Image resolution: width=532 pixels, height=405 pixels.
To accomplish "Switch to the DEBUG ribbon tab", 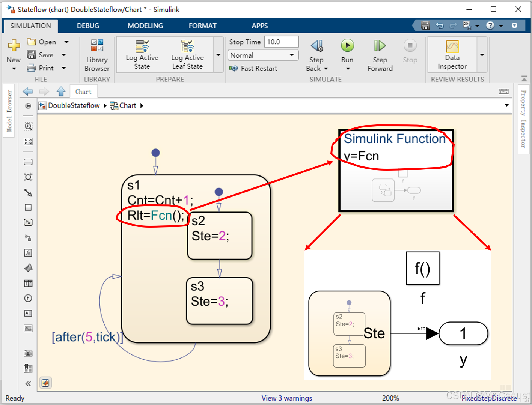I will point(88,26).
